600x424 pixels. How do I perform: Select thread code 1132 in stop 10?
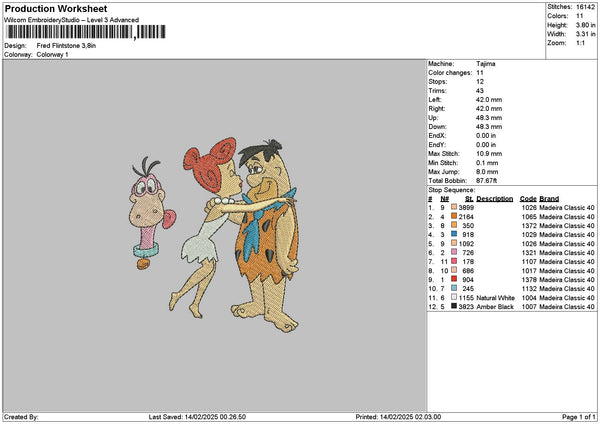pos(529,289)
